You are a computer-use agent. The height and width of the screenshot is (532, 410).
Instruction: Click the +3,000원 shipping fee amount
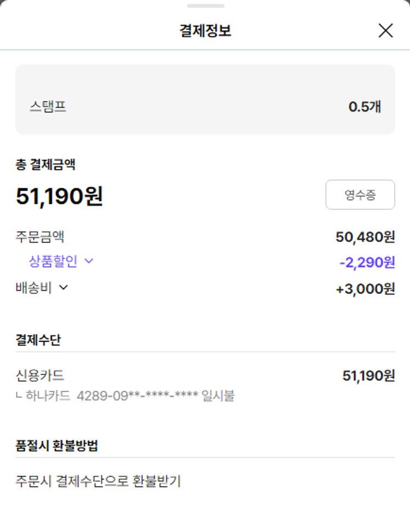365,289
